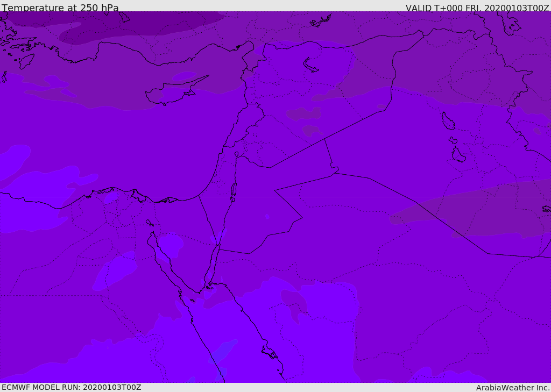Click the darkest purple region over Turkey

pyautogui.click(x=140, y=25)
